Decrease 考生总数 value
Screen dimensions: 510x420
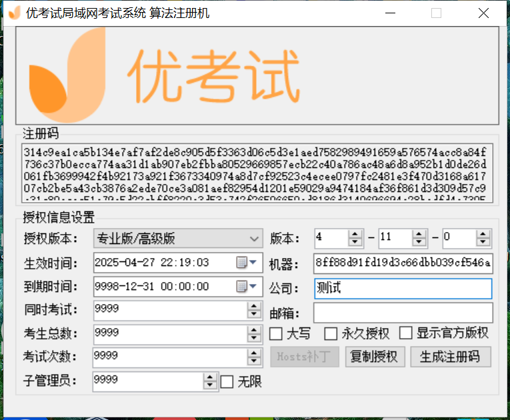(254, 338)
